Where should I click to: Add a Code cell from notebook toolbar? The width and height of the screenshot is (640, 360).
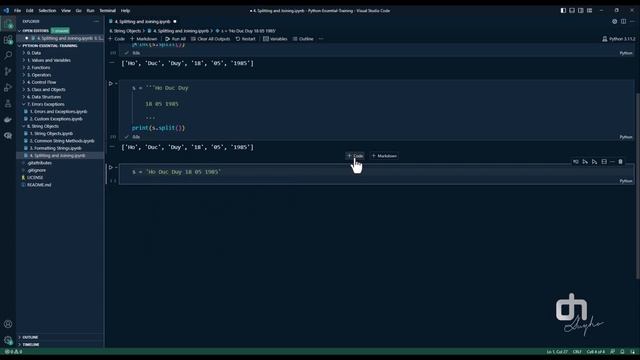point(117,39)
